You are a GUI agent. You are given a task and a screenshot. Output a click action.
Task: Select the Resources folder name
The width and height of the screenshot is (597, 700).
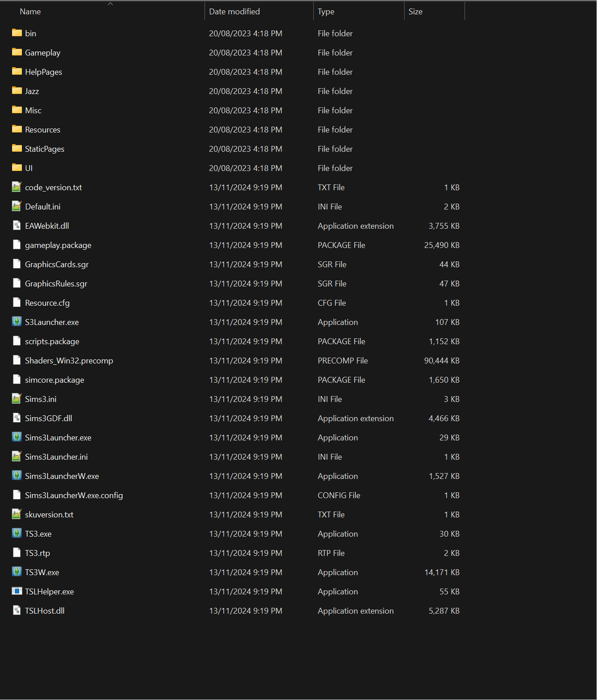[43, 130]
